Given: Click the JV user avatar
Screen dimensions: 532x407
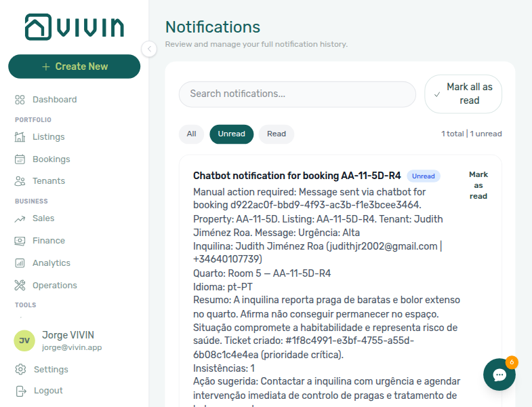Looking at the screenshot, I should tap(24, 341).
